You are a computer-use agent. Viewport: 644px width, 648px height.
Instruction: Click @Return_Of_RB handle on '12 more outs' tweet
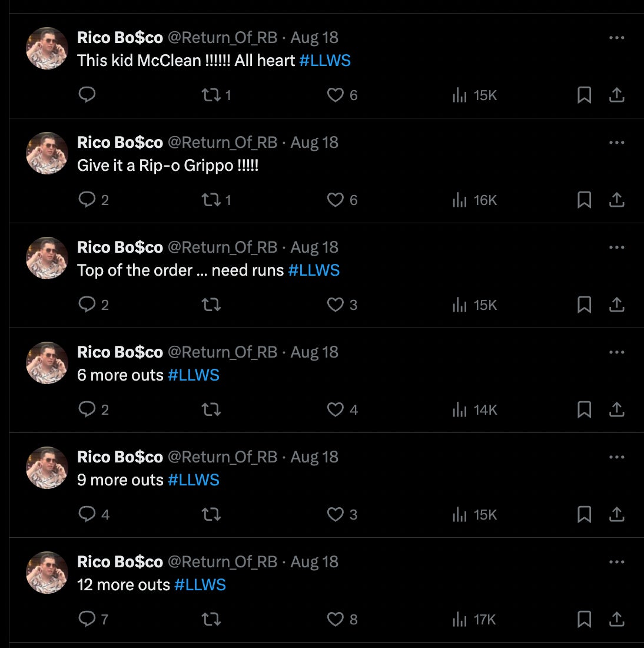223,562
